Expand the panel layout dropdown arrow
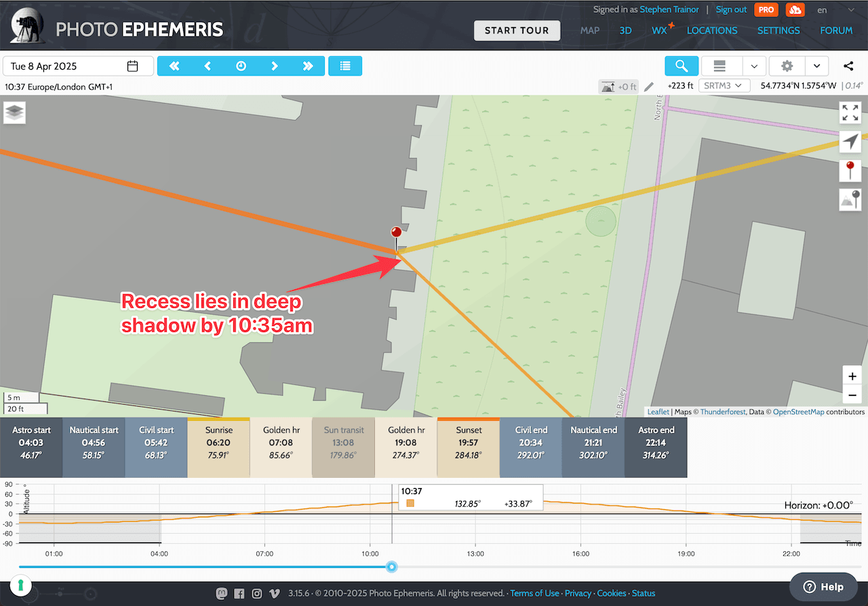The width and height of the screenshot is (868, 606). click(753, 66)
